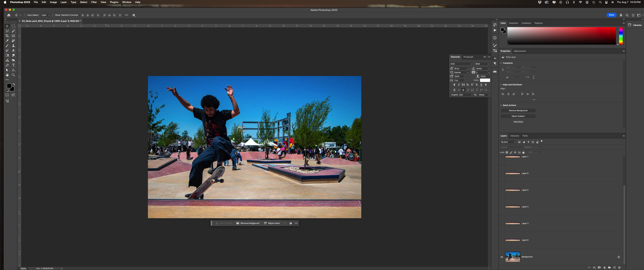
Task: Open the Image menu
Action: click(x=53, y=2)
